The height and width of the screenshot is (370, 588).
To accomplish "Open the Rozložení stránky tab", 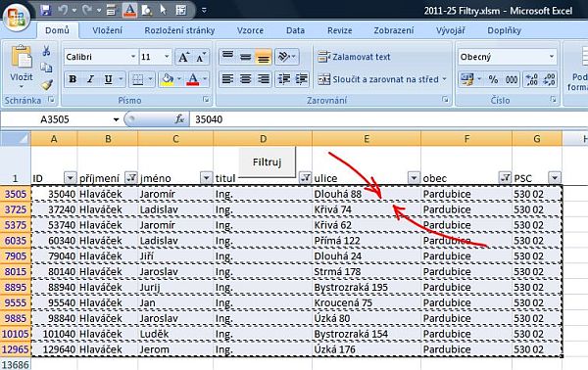I will pos(179,30).
